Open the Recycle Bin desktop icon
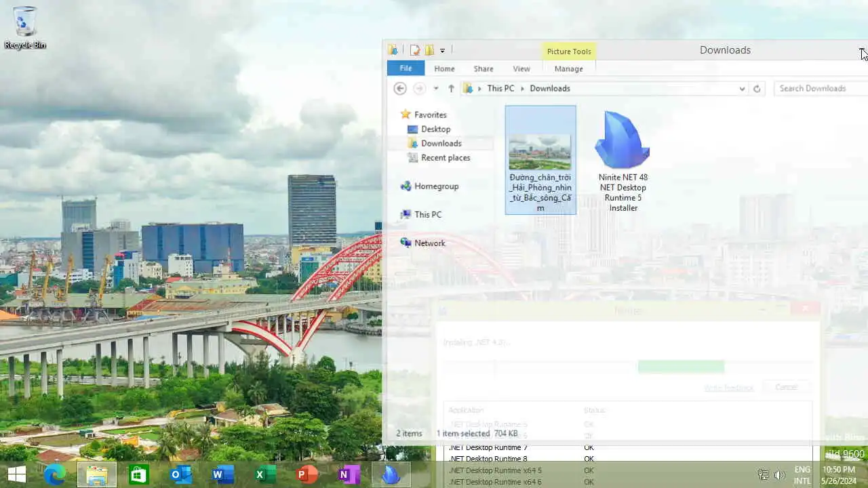 (x=25, y=27)
